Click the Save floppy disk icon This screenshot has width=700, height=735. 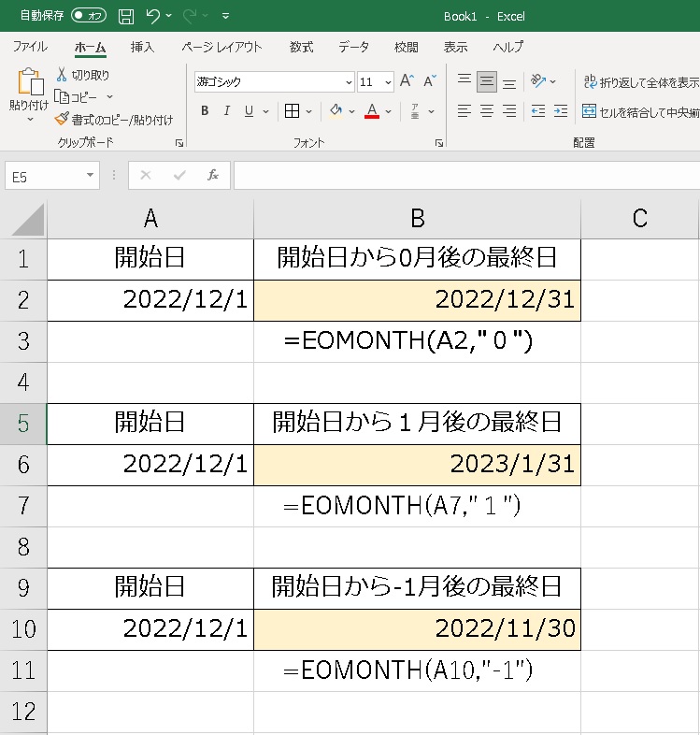pyautogui.click(x=126, y=16)
